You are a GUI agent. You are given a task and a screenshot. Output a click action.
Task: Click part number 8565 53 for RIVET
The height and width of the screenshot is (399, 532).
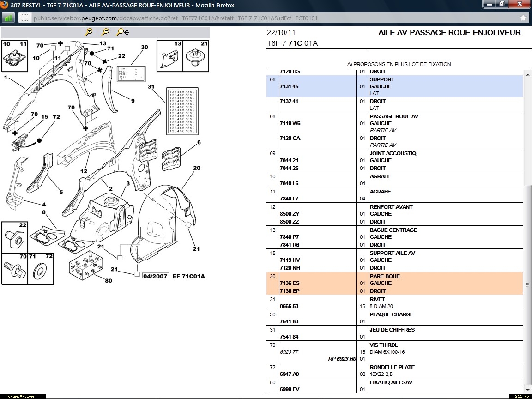pyautogui.click(x=289, y=306)
